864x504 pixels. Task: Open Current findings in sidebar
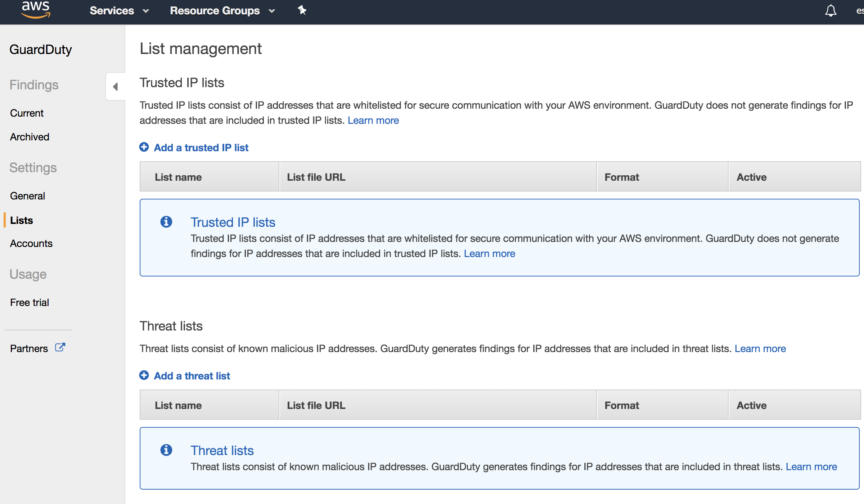tap(27, 113)
